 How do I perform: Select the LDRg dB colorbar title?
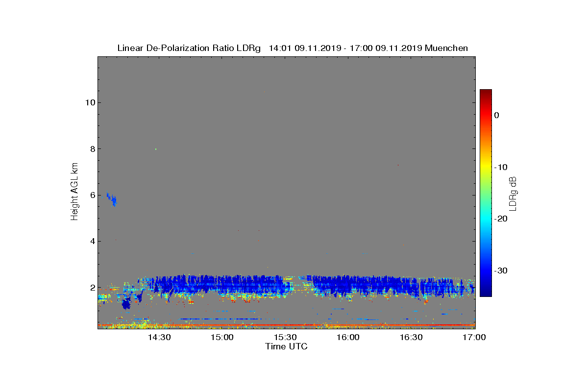click(513, 194)
